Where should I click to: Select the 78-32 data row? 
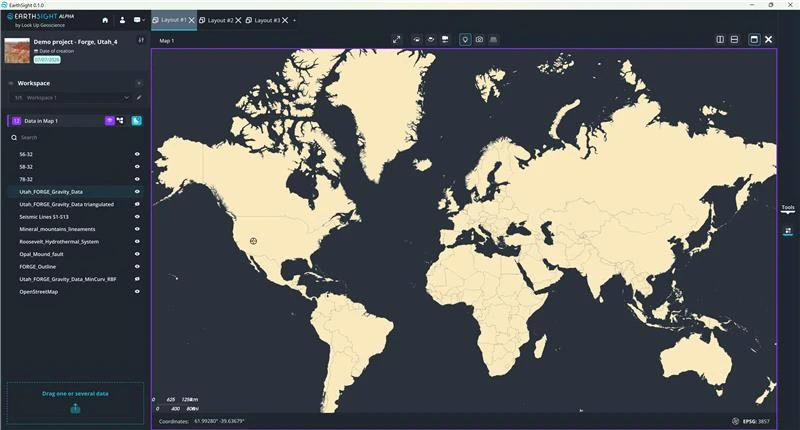74,179
